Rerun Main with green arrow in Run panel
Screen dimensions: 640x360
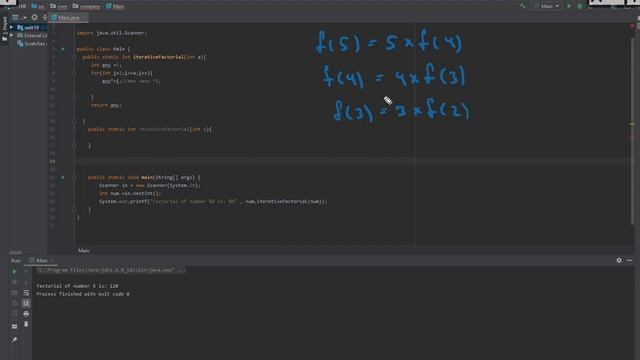(x=14, y=271)
